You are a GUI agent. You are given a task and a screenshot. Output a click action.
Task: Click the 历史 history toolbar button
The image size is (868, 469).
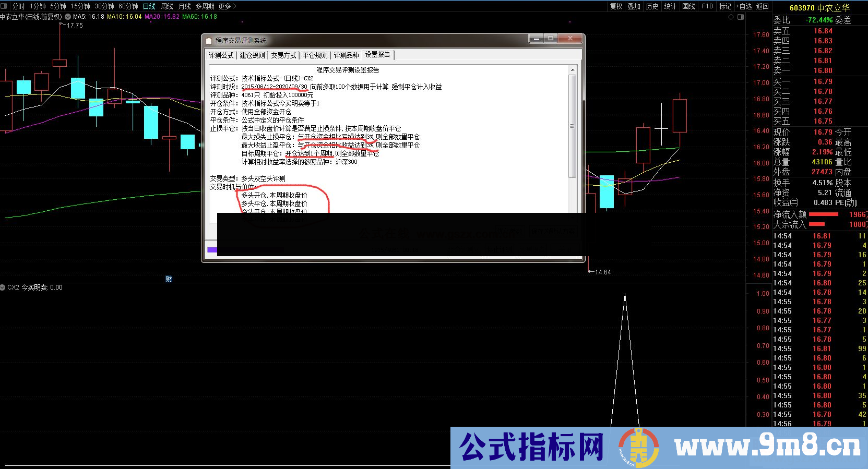652,6
